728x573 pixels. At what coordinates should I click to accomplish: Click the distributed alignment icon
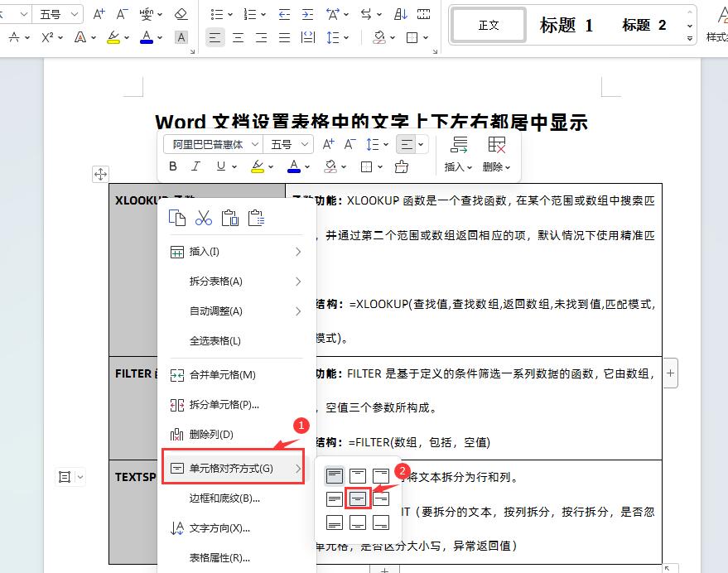point(308,37)
